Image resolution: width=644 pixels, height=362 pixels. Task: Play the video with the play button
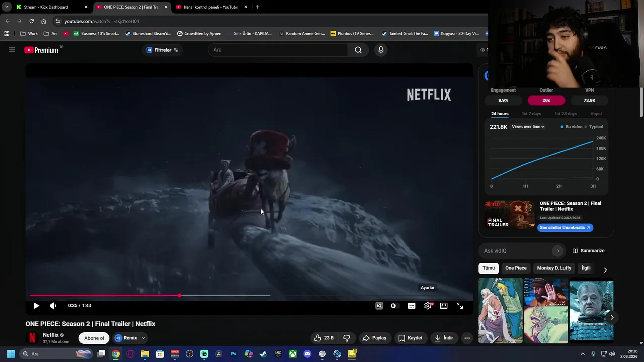tap(36, 306)
